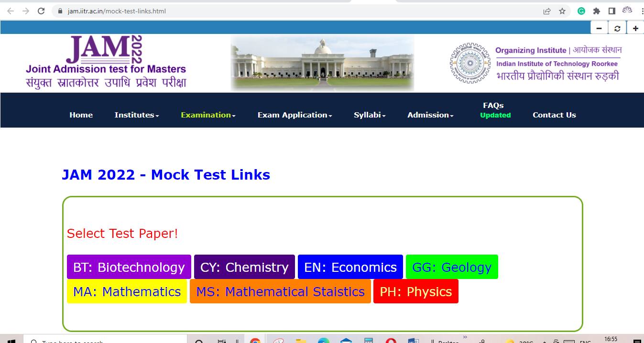Launch Microsoft Edge from the taskbar
644x343 pixels.
tap(324, 341)
